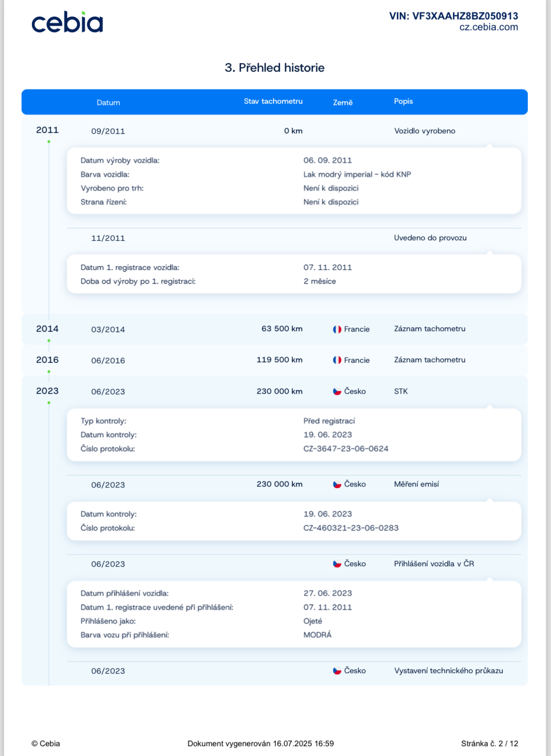Select the 2014 year label
This screenshot has height=756, width=551.
tap(48, 329)
